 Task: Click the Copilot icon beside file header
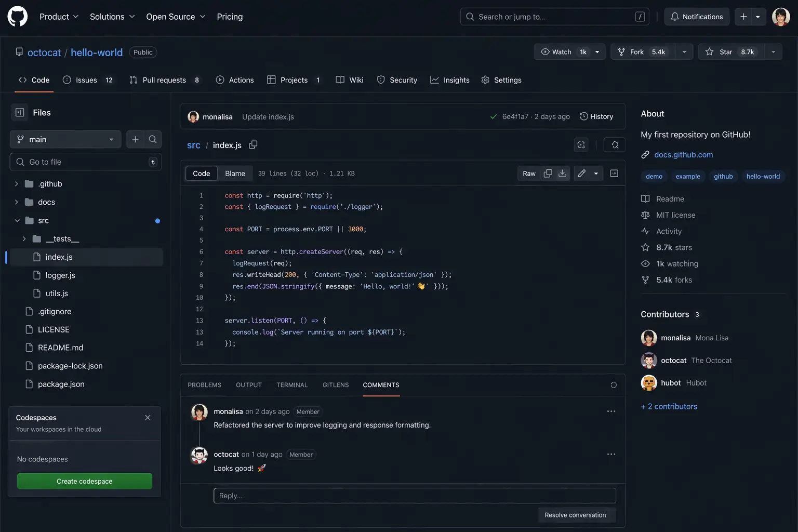615,145
